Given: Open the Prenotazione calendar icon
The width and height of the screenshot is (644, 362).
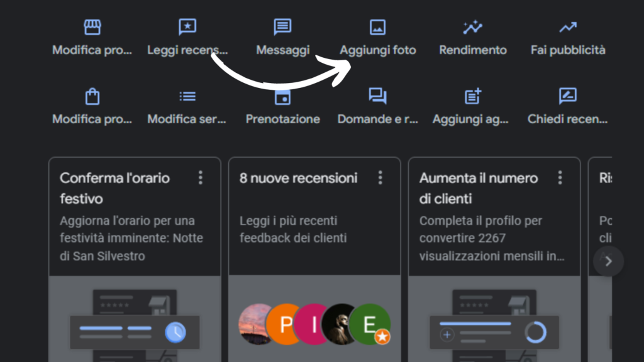Looking at the screenshot, I should click(282, 97).
